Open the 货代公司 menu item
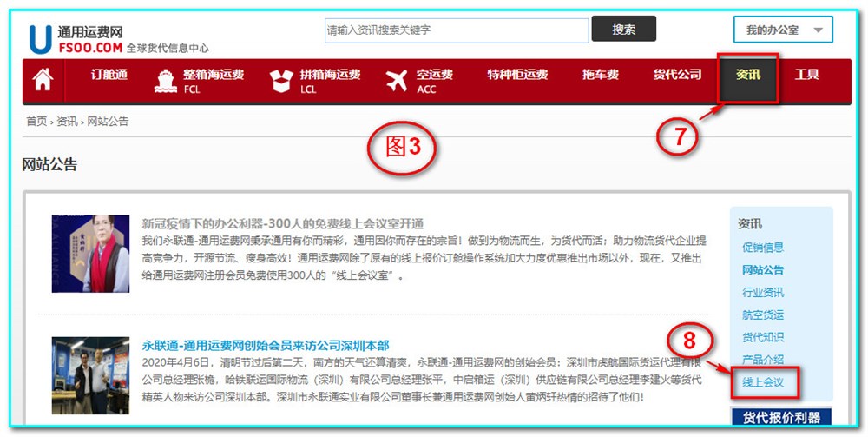The image size is (868, 437). (677, 75)
